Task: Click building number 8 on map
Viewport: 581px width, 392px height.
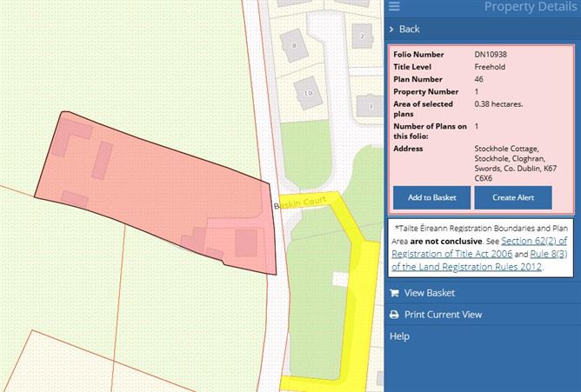Action: [294, 45]
